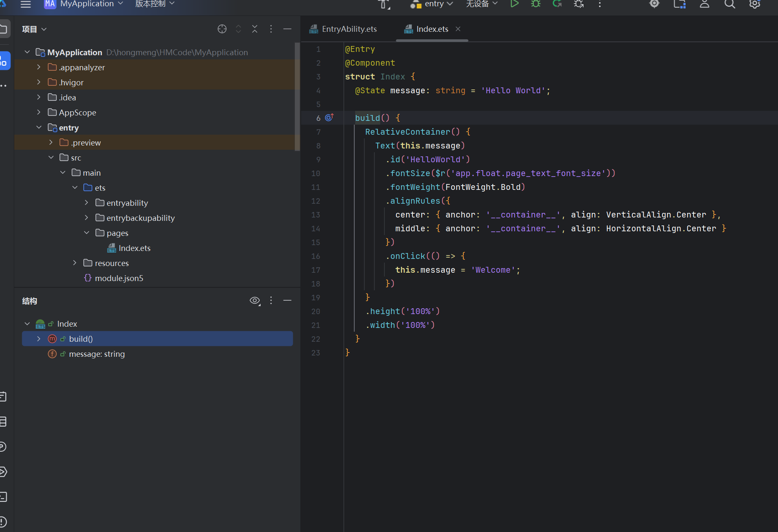
Task: Collapse the pages folder
Action: (x=87, y=233)
